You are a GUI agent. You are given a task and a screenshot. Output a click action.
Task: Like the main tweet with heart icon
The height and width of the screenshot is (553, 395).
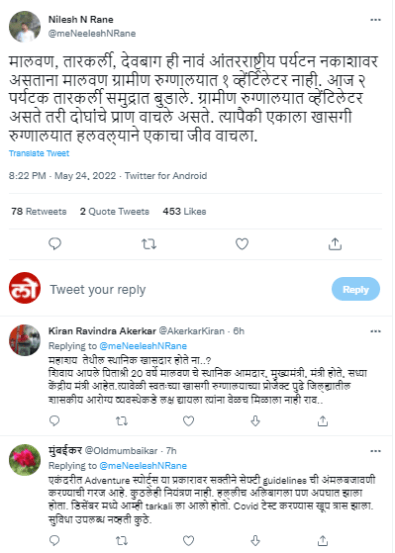(x=242, y=244)
